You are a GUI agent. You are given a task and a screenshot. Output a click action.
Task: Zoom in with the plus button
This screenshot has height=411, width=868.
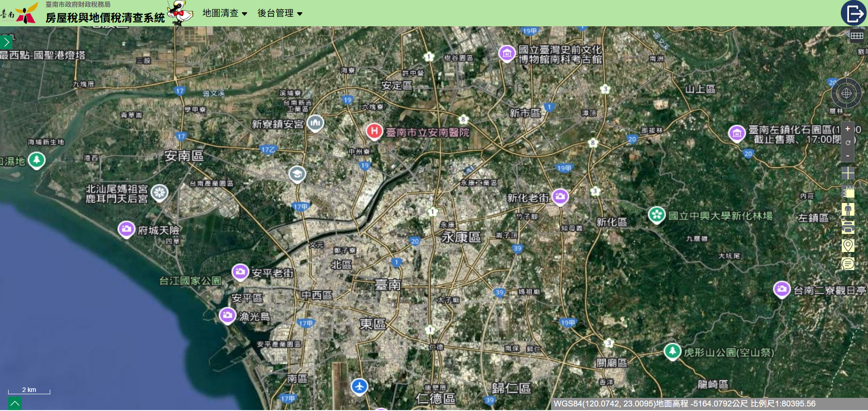pos(848,129)
